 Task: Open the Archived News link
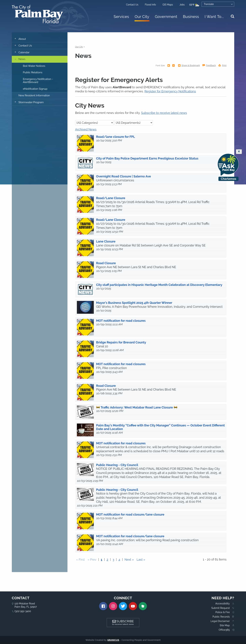(x=85, y=129)
